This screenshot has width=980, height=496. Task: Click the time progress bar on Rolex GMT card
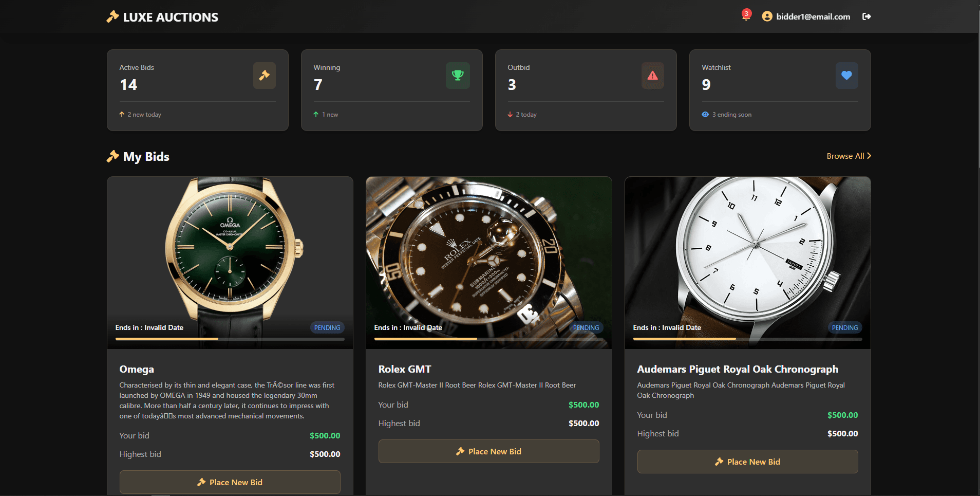tap(489, 339)
